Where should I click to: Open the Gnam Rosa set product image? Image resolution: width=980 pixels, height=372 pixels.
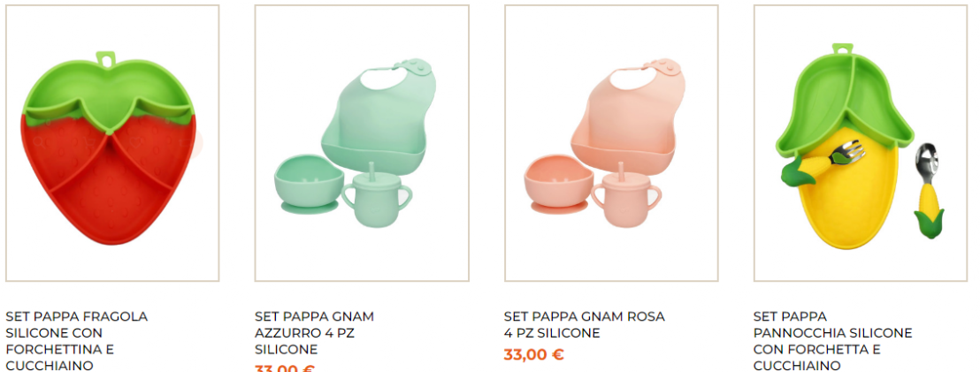(x=611, y=143)
